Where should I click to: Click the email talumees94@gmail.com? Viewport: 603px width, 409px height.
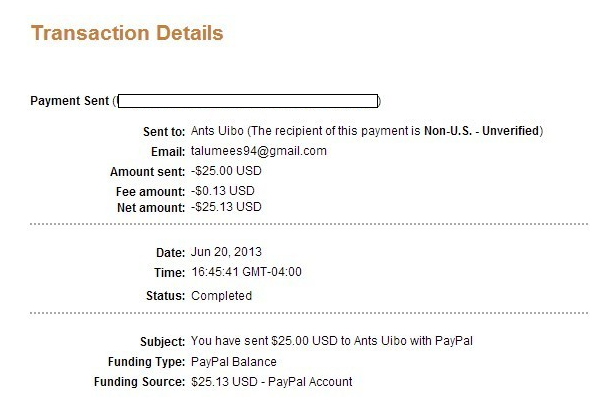coord(259,151)
